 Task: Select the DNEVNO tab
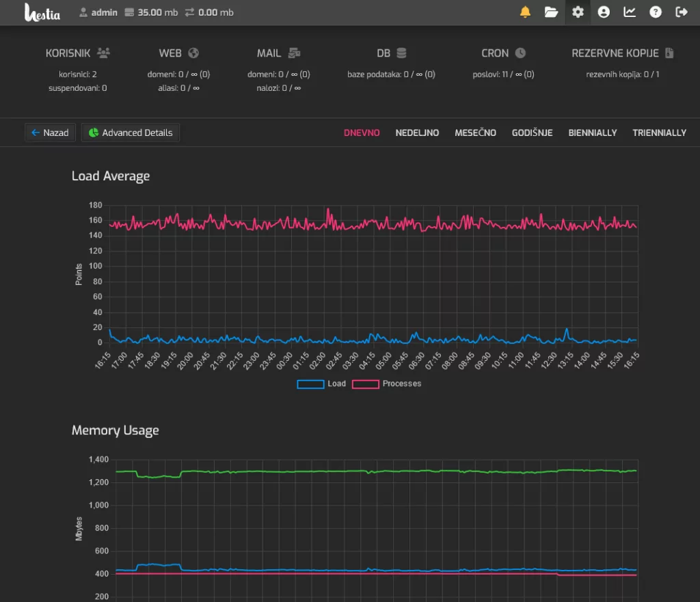coord(362,133)
